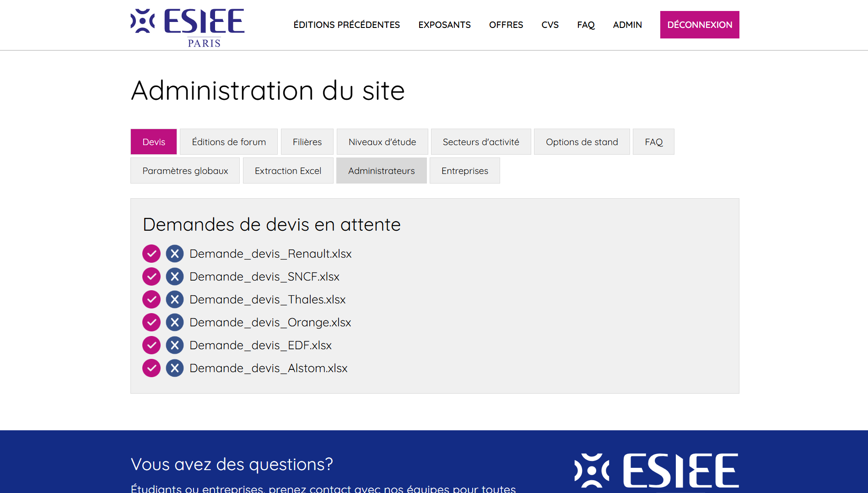Reject the Demande_devis_Thales.xlsx quote request
868x493 pixels.
175,299
